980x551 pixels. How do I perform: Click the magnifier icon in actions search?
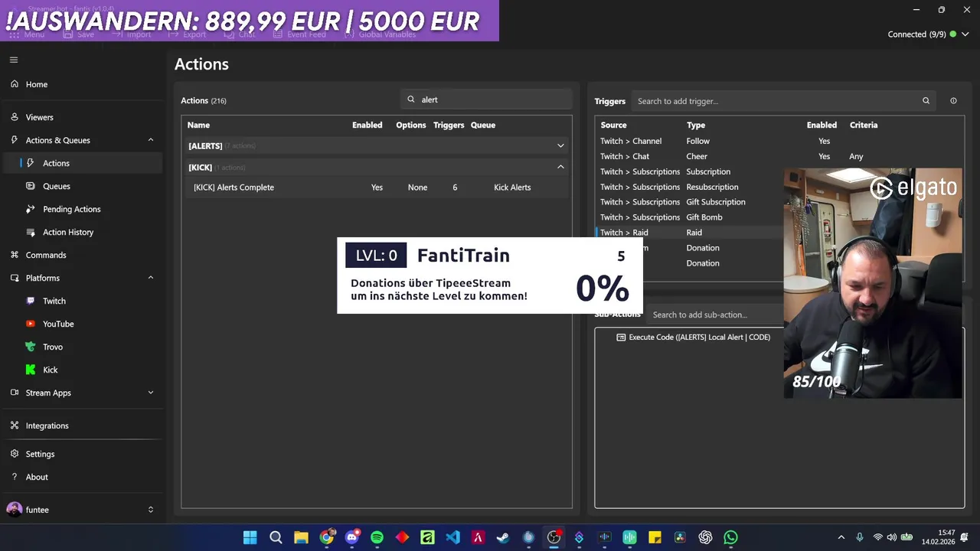coord(411,99)
